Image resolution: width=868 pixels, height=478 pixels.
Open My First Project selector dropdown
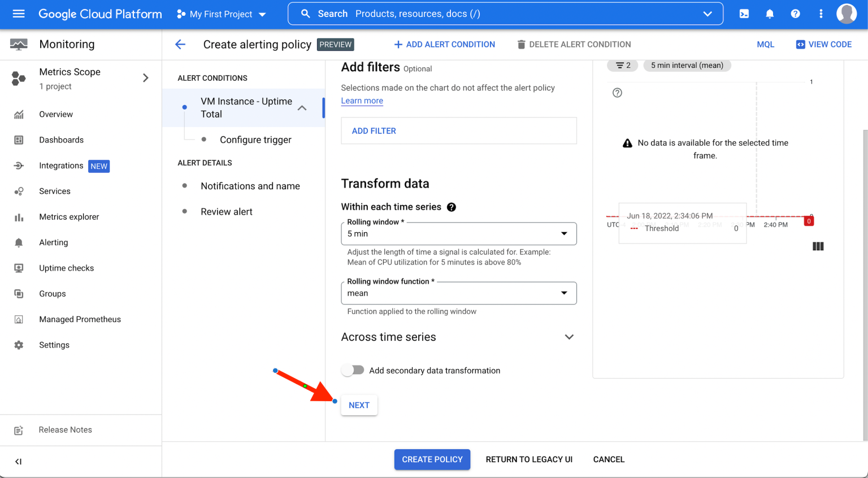coord(222,14)
